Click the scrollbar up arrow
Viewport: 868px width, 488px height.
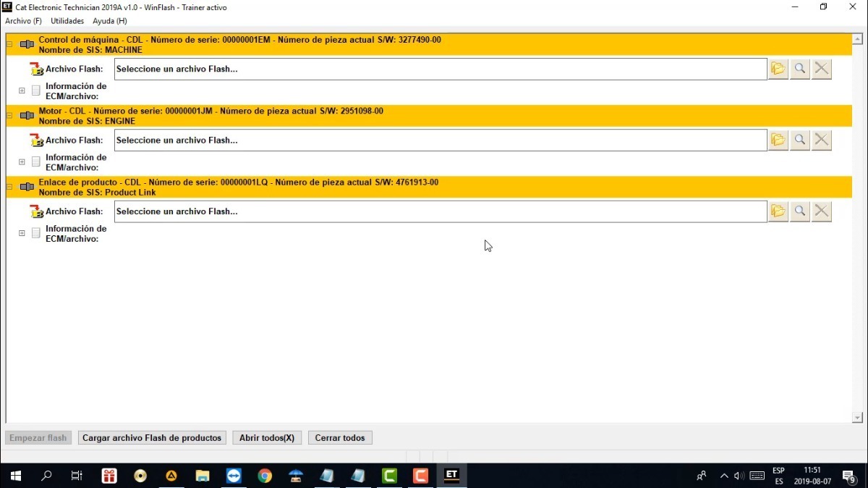(x=857, y=38)
